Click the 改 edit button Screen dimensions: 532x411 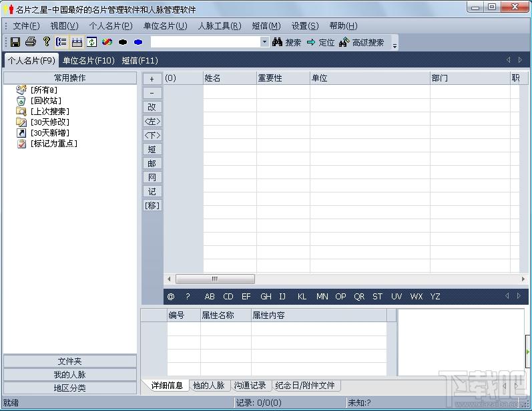[x=152, y=107]
